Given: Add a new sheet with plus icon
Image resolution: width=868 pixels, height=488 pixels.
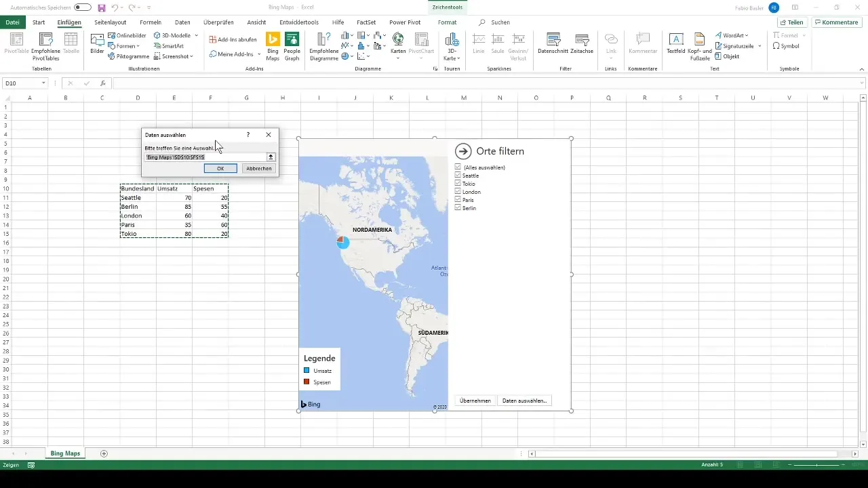Looking at the screenshot, I should tap(104, 453).
